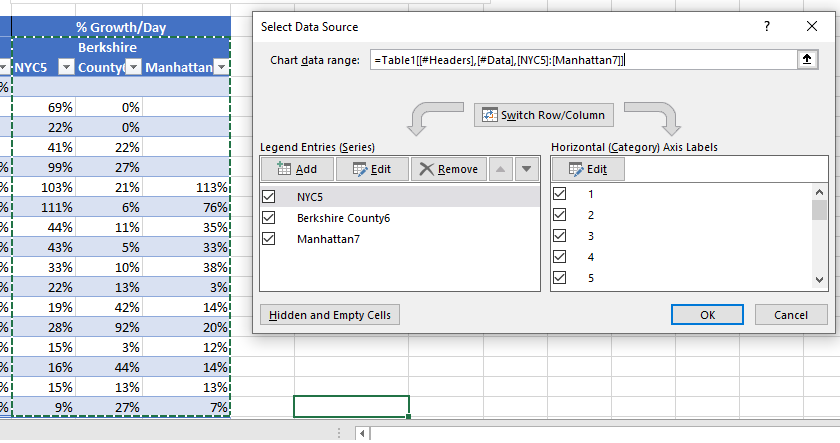Click in the Chart data range field
This screenshot has height=443, width=840.
click(583, 59)
